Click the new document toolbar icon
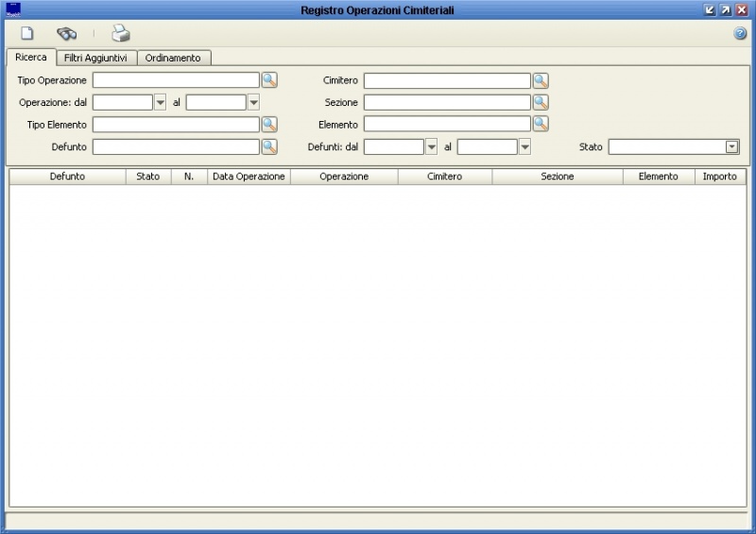 pos(27,33)
